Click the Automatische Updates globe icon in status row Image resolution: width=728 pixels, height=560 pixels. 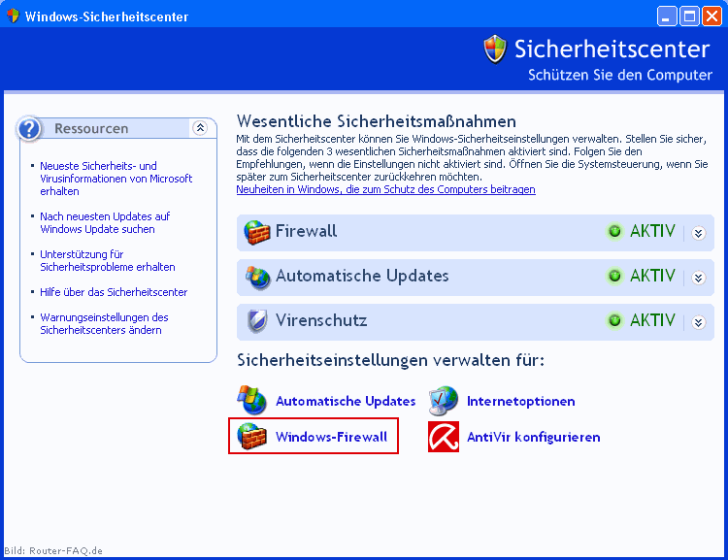click(x=257, y=278)
